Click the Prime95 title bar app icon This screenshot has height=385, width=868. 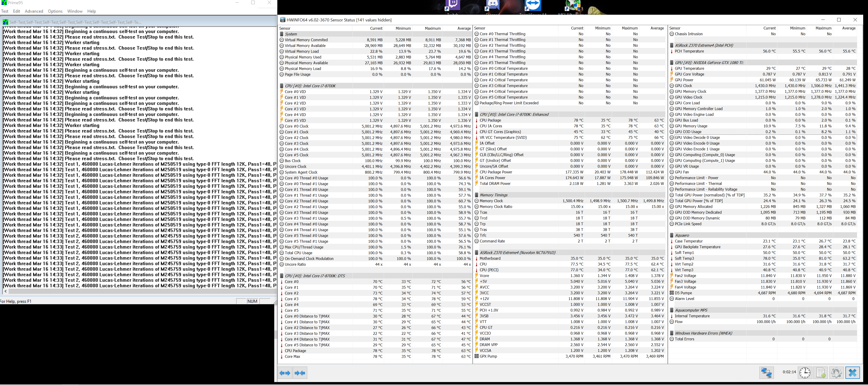point(4,3)
